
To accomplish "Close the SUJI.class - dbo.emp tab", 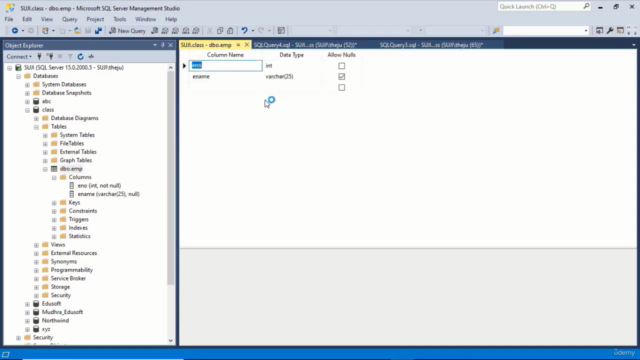I will coord(247,45).
